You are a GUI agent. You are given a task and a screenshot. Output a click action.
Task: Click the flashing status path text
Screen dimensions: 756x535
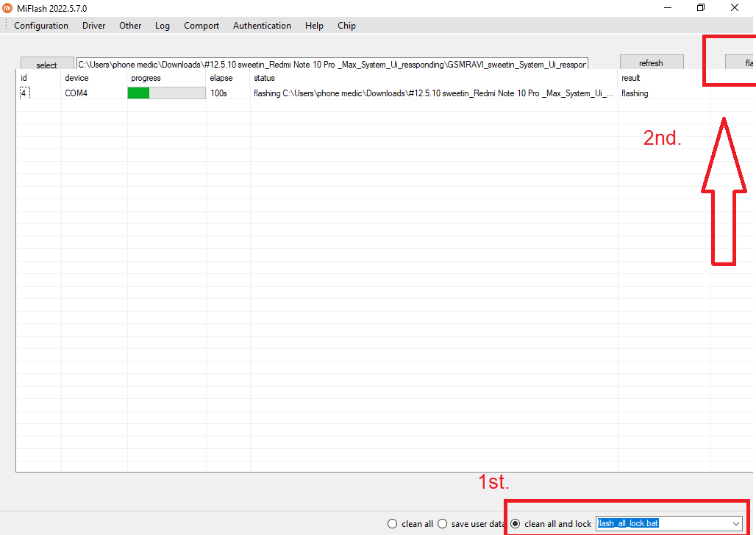coord(433,93)
